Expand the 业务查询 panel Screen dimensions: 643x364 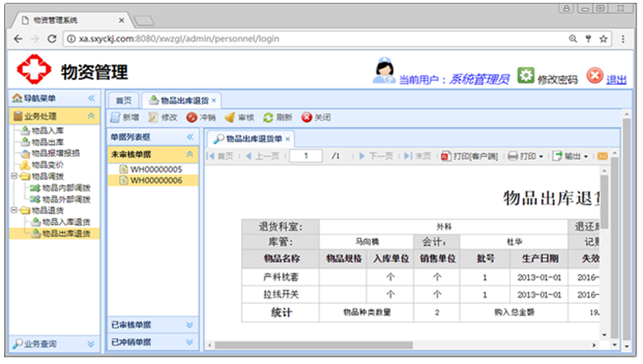coord(91,344)
